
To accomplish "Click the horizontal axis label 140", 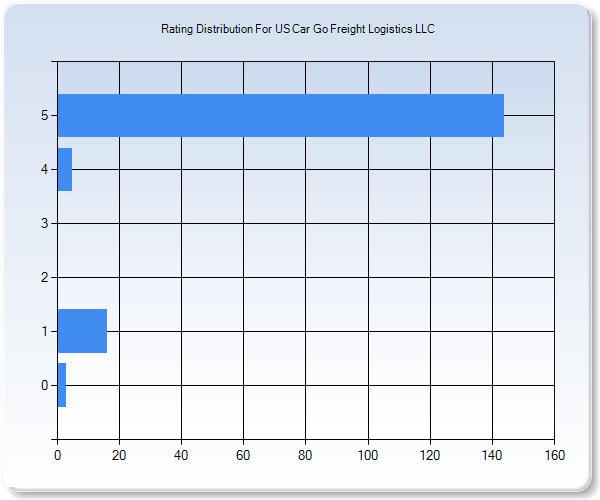I will pyautogui.click(x=492, y=455).
